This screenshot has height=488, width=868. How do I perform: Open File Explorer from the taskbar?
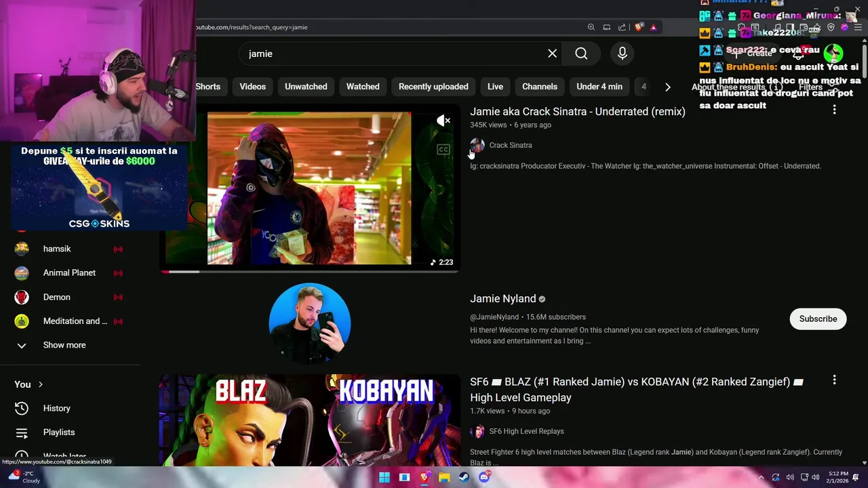point(444,477)
